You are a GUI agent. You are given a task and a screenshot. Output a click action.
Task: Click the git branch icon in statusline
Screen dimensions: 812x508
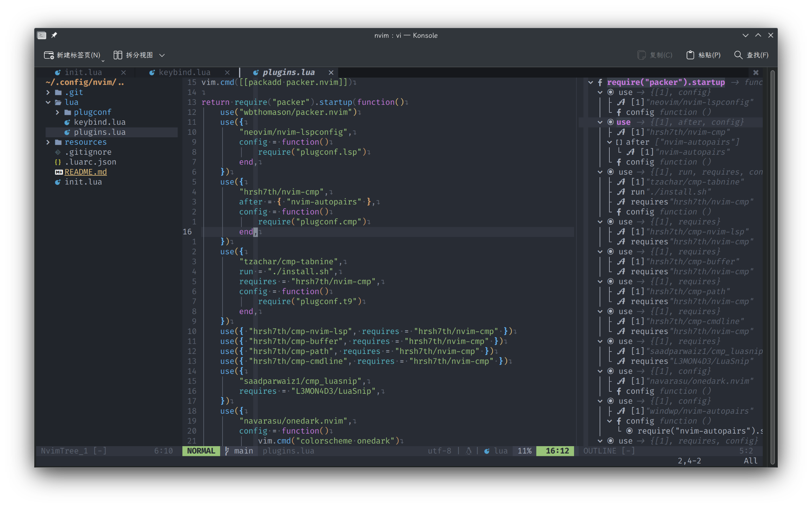point(227,451)
